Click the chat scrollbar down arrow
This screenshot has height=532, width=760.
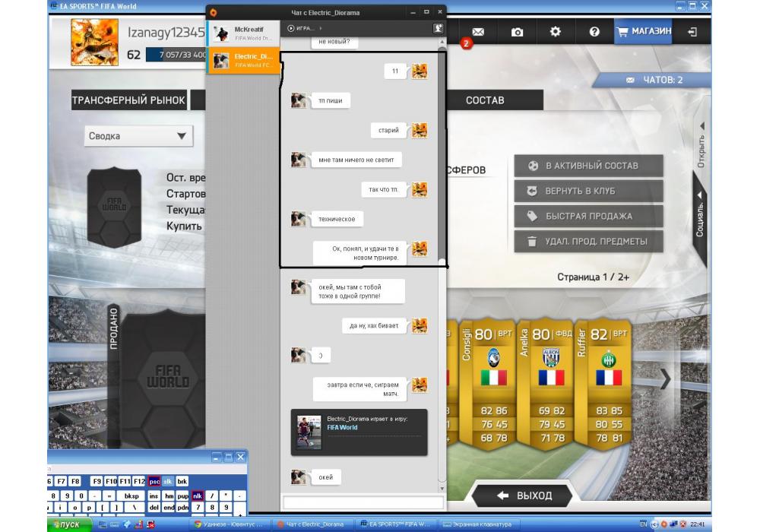[x=442, y=489]
